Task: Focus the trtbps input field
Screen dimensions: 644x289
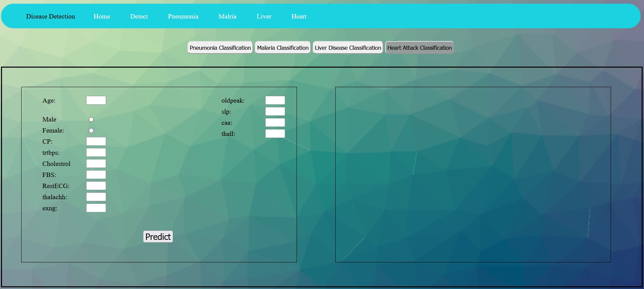Action: (x=96, y=152)
